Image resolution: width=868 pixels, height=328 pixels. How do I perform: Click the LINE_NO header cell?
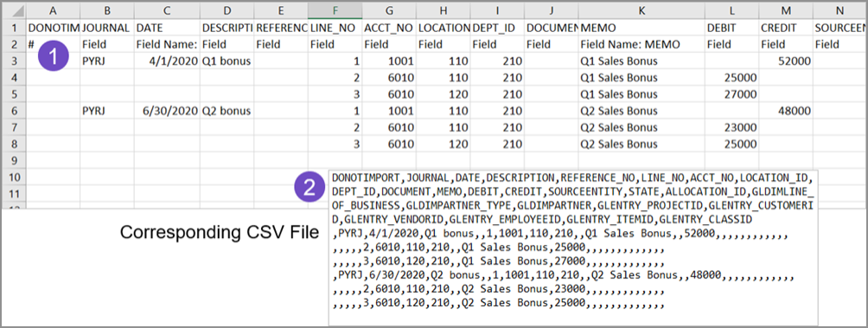[335, 27]
